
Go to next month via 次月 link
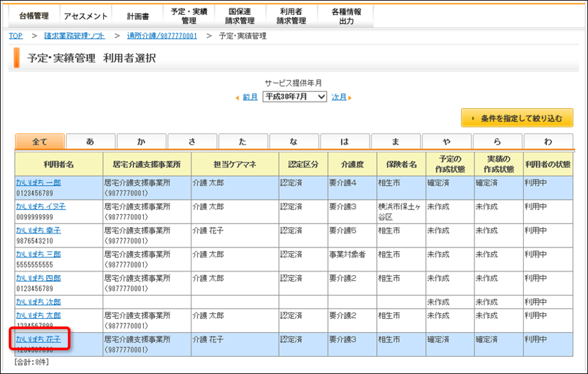[x=339, y=97]
